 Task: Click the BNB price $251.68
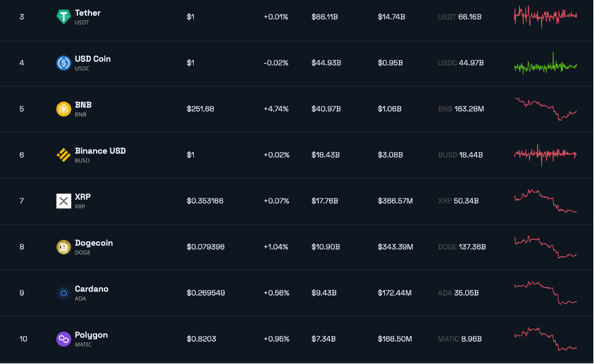[x=200, y=109]
